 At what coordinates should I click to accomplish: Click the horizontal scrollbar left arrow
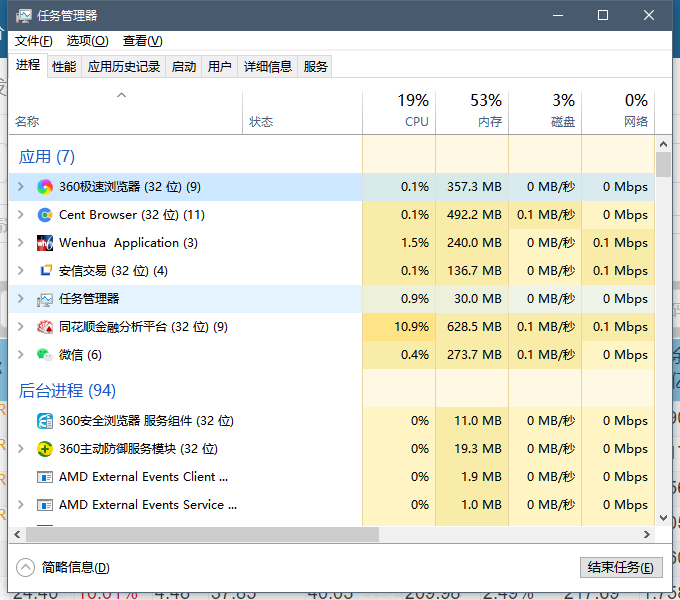point(17,535)
